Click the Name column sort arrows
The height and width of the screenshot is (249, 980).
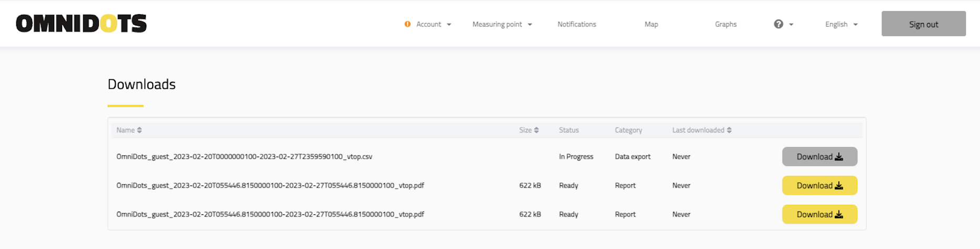click(139, 130)
